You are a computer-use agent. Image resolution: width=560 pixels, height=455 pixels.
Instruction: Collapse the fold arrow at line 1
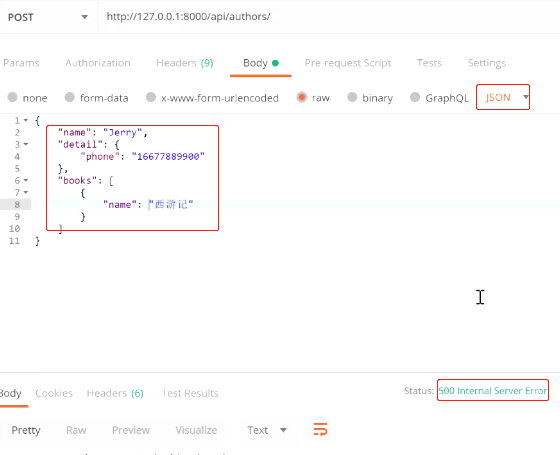(x=26, y=120)
